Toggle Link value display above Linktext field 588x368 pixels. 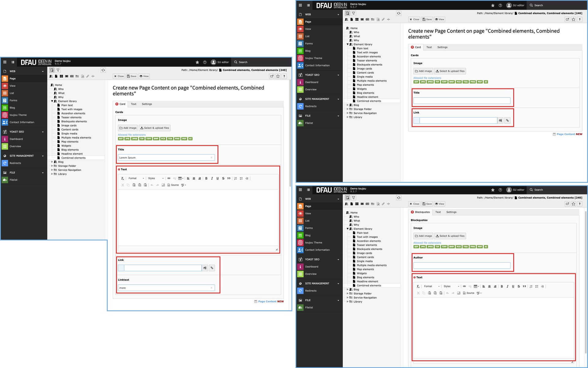point(205,268)
